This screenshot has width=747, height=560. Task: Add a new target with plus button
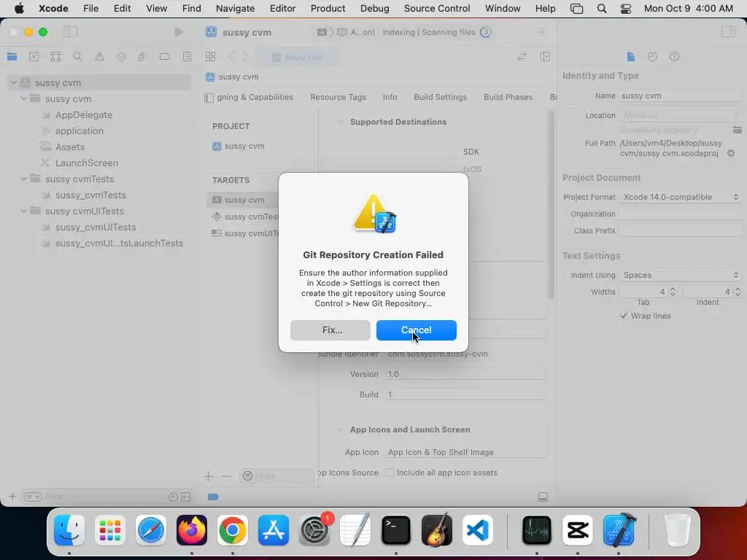click(208, 476)
